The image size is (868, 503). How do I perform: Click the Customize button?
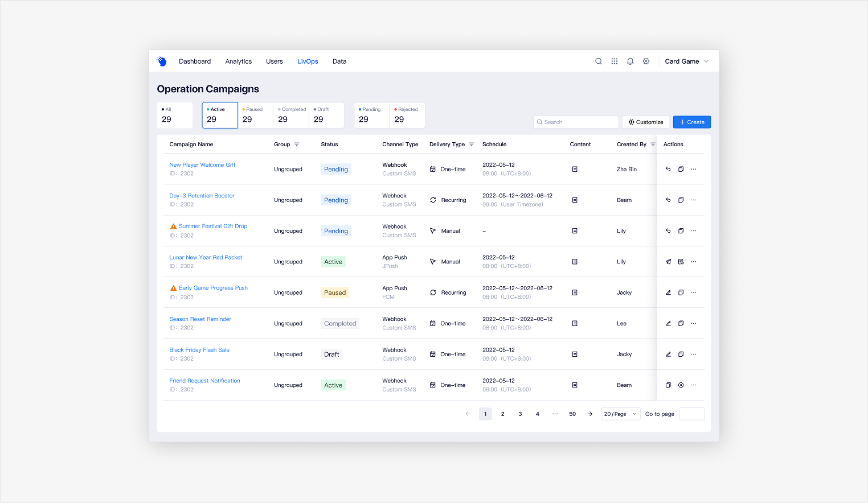click(x=646, y=122)
